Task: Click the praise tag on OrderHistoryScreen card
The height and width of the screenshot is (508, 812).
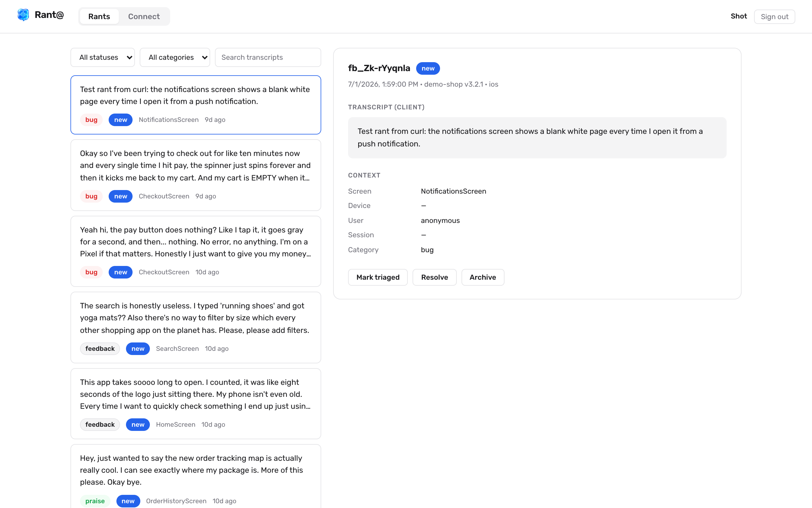Action: tap(95, 501)
